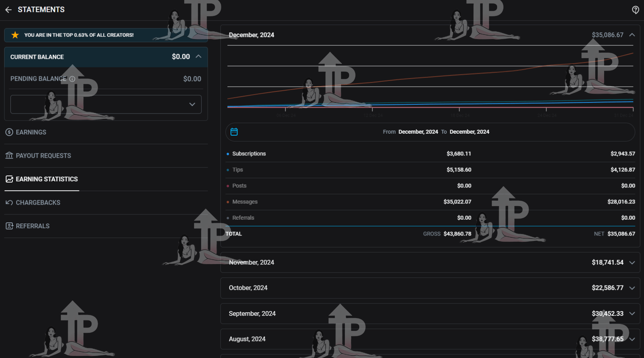This screenshot has height=358, width=644.
Task: Open the Payout Requests section
Action: click(43, 156)
